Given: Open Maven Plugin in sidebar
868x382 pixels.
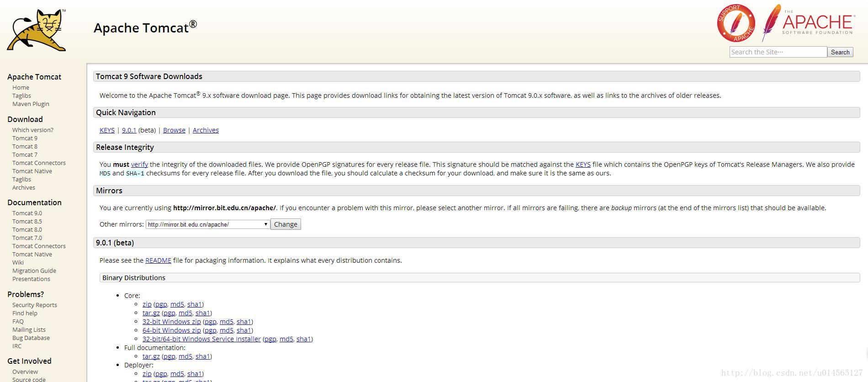Looking at the screenshot, I should coord(31,104).
